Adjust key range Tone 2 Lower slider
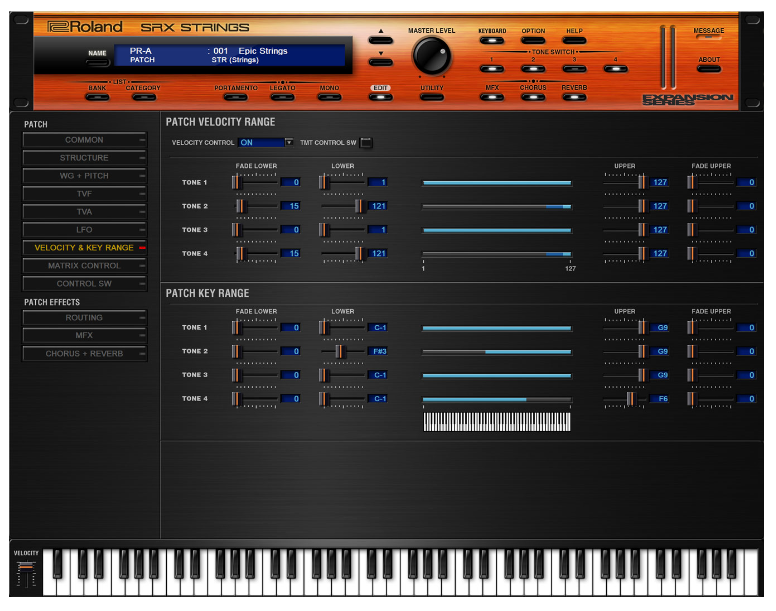 pyautogui.click(x=340, y=351)
